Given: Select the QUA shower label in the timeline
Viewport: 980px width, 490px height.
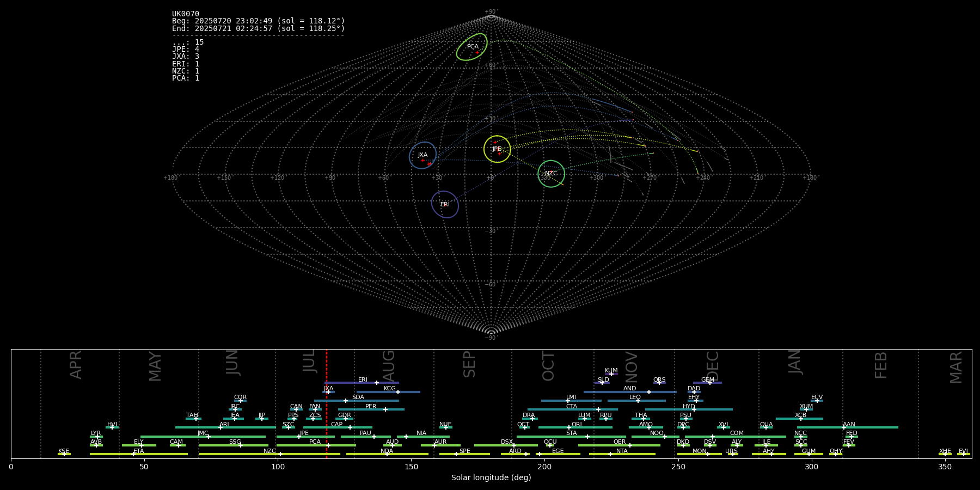Looking at the screenshot, I should [x=767, y=425].
